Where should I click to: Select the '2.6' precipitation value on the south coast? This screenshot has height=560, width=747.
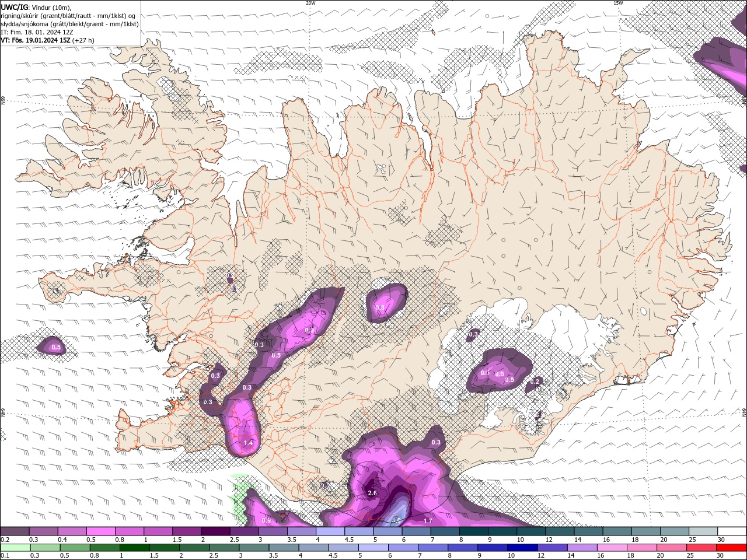pos(373,494)
